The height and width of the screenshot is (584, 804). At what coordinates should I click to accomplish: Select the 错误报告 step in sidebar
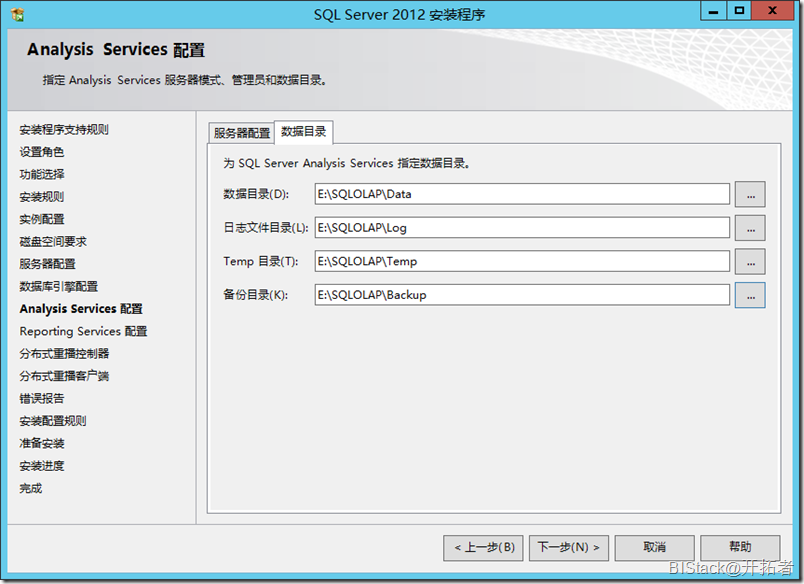[42, 398]
